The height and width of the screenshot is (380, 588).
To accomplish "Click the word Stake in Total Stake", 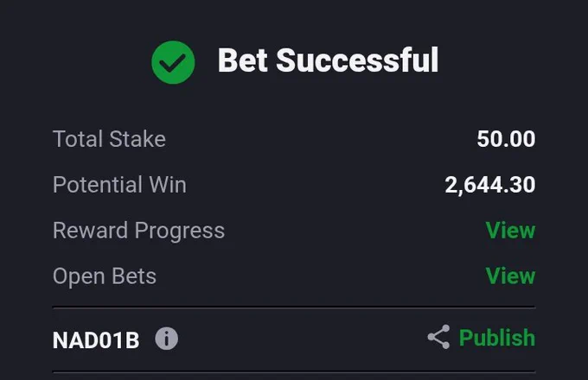I will [x=137, y=139].
